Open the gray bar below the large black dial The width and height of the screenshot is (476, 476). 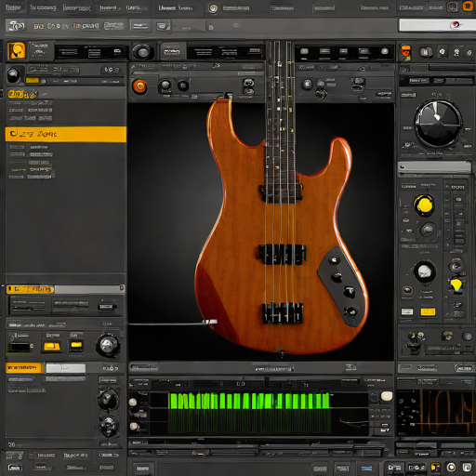click(434, 166)
